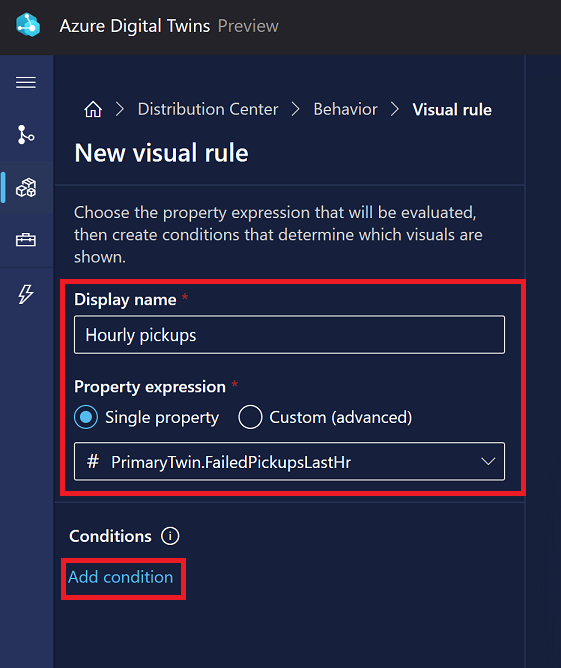
Task: Navigate to Distribution Center breadcrumb
Action: point(208,109)
